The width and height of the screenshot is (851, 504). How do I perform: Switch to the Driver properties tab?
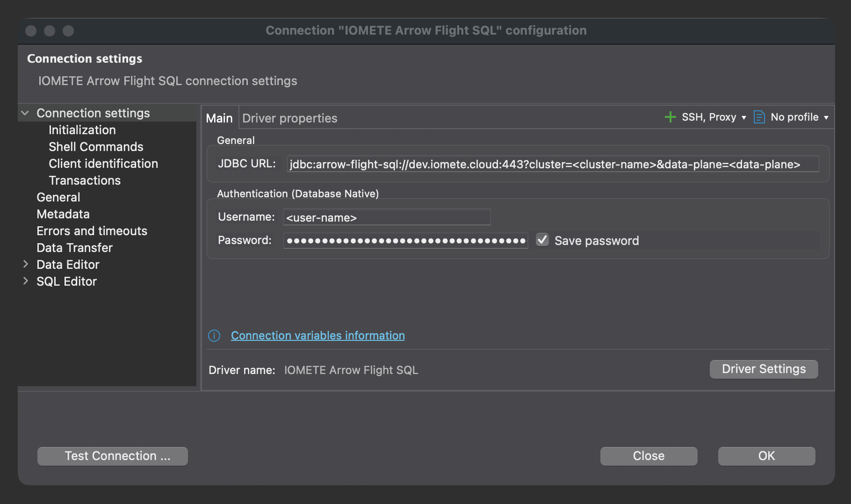click(290, 118)
